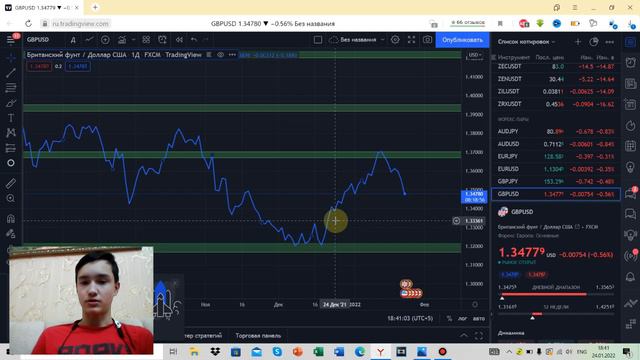Start the bar replay mode
Viewport: 640px width, 360px height.
coord(179,40)
